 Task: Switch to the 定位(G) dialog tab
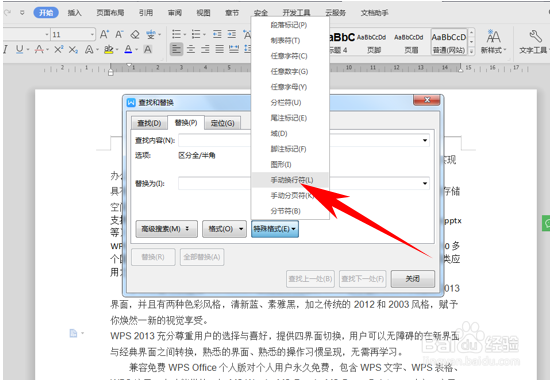coord(223,123)
